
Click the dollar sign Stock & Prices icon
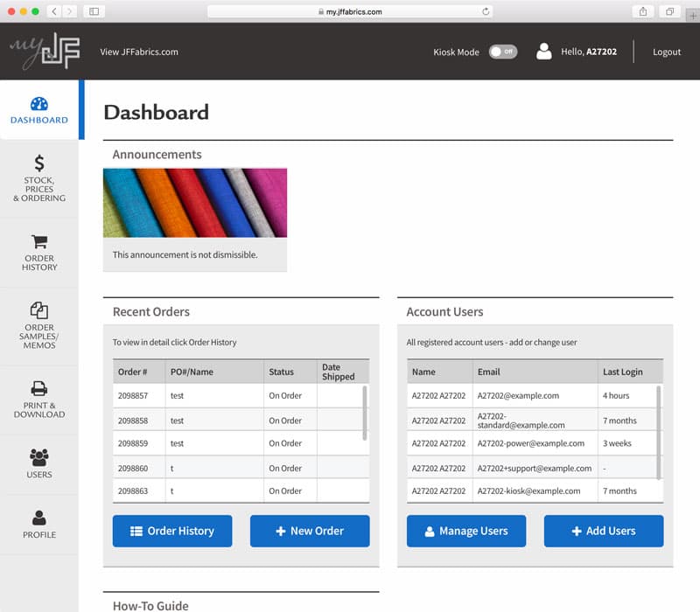coord(39,163)
